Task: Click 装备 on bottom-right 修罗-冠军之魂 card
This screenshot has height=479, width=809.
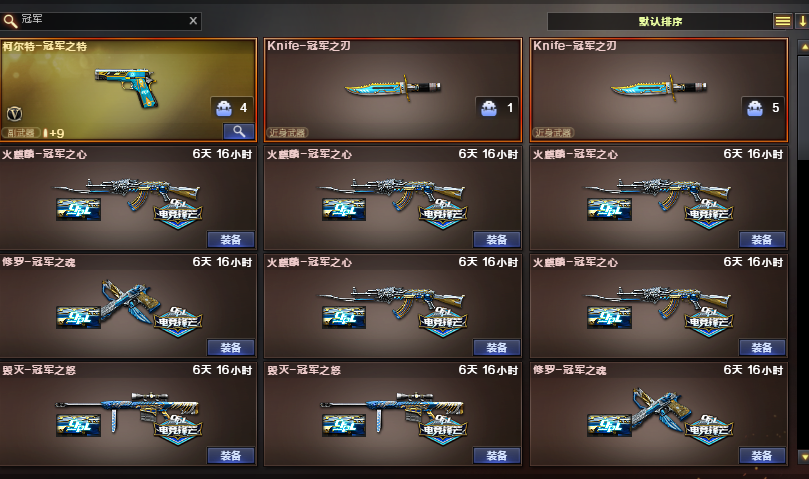Action: (x=762, y=455)
